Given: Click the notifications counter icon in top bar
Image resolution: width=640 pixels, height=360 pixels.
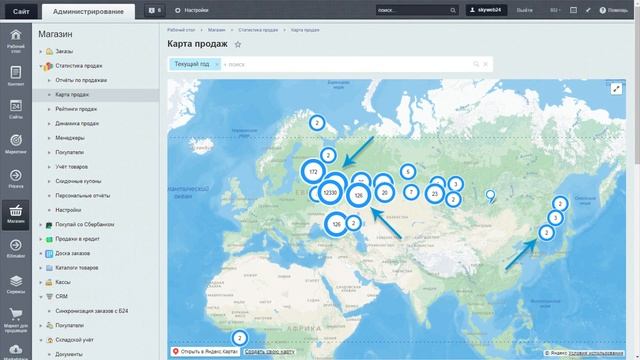Looking at the screenshot, I should click(155, 10).
